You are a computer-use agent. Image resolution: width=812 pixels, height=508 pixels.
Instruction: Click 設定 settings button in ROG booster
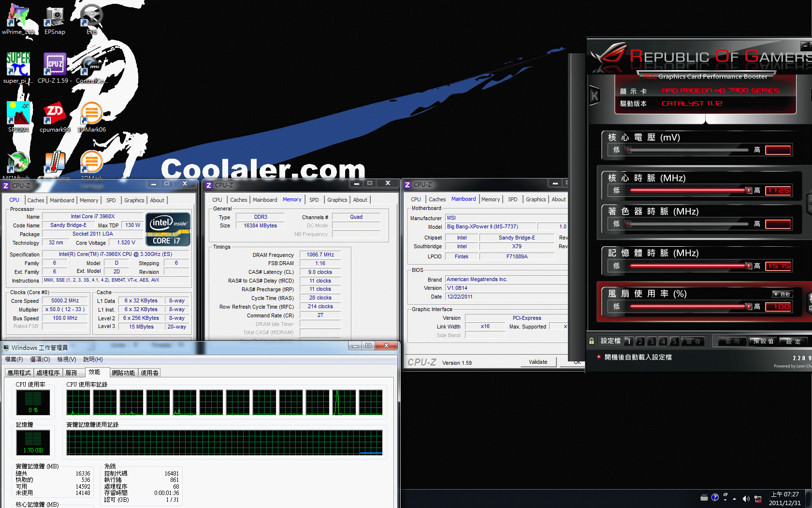tap(794, 341)
